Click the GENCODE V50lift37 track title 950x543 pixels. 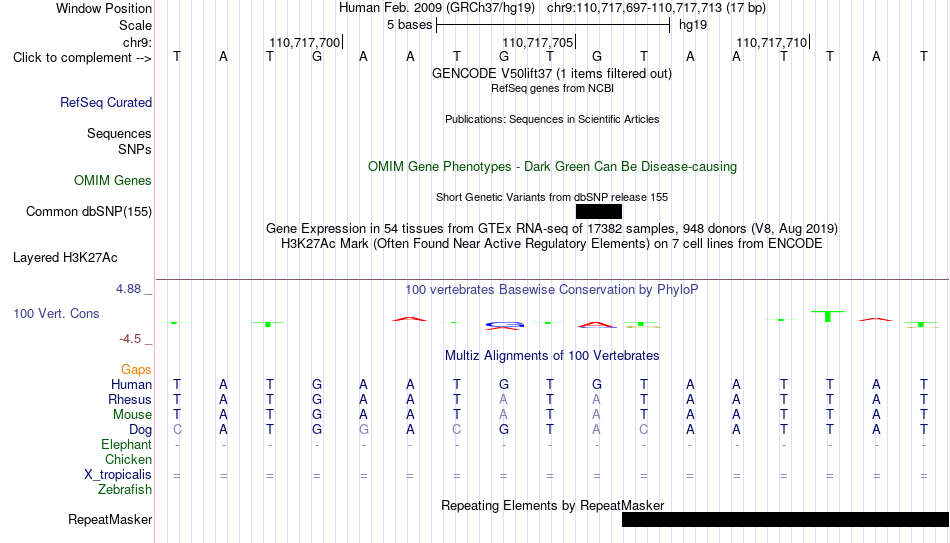point(551,73)
